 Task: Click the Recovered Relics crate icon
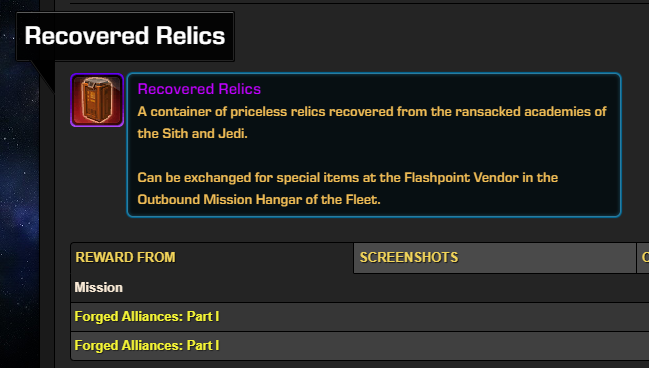click(x=97, y=100)
